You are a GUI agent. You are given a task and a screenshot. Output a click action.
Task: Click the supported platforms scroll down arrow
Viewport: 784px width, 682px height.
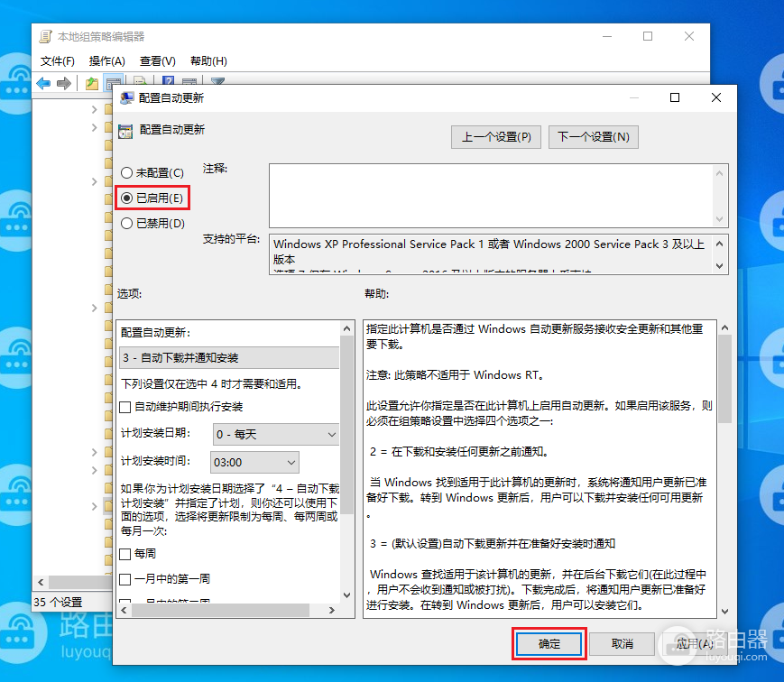click(x=720, y=265)
